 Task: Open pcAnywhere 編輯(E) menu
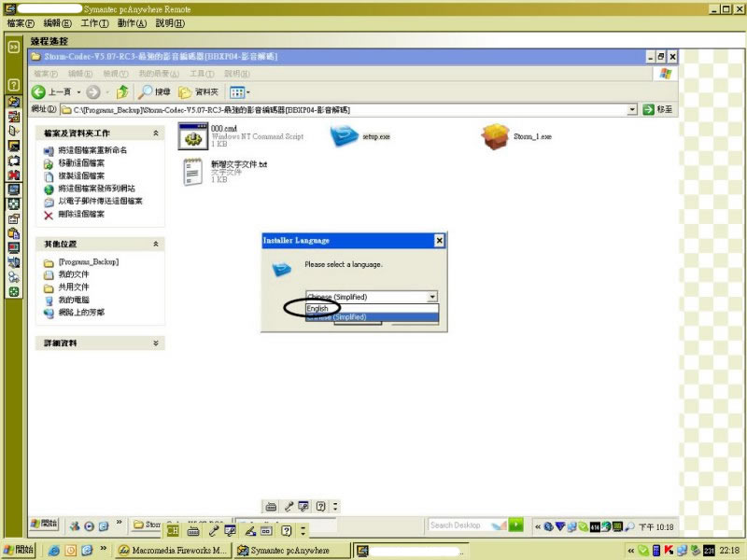57,23
